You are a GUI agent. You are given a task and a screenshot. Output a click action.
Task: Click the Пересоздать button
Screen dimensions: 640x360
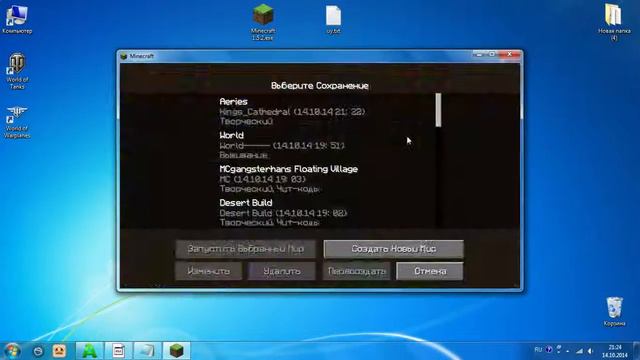point(356,271)
